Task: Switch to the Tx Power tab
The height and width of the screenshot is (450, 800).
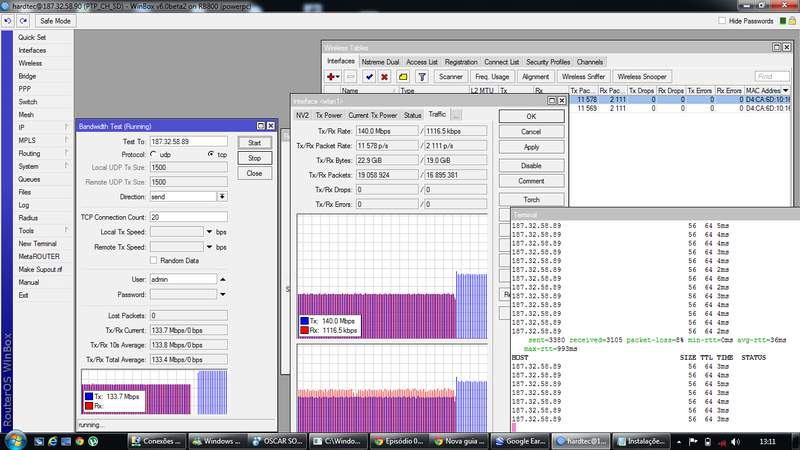Action: tap(327, 115)
